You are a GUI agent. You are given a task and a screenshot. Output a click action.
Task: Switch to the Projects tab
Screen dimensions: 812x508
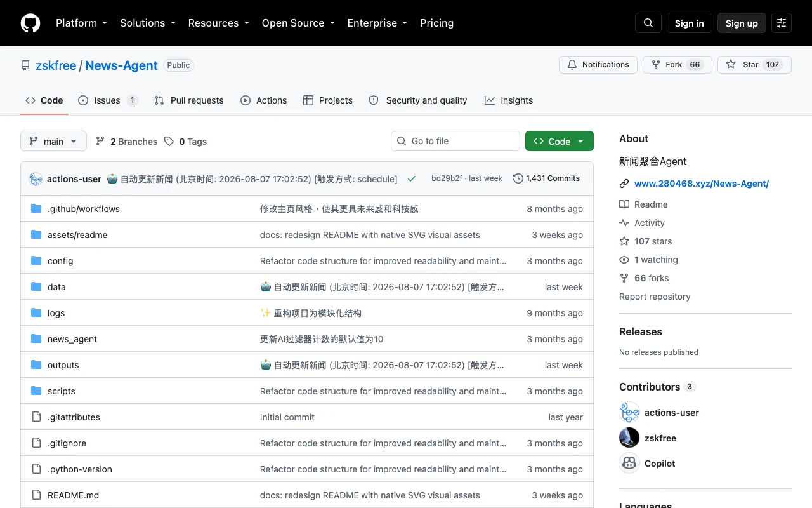(328, 100)
